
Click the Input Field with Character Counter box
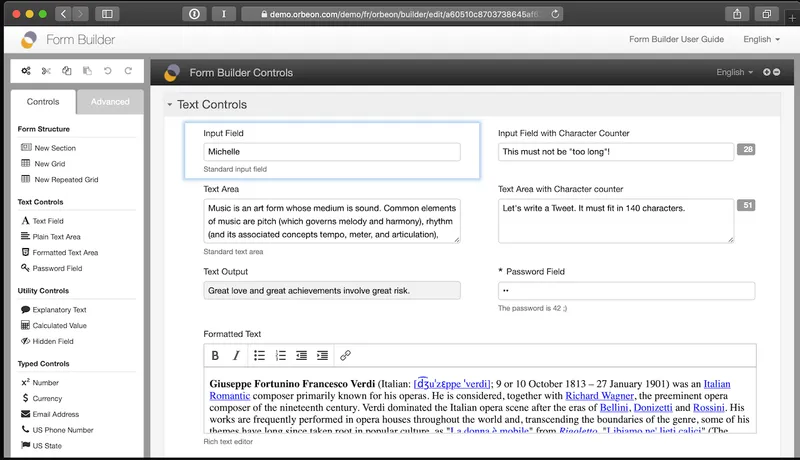click(x=616, y=151)
